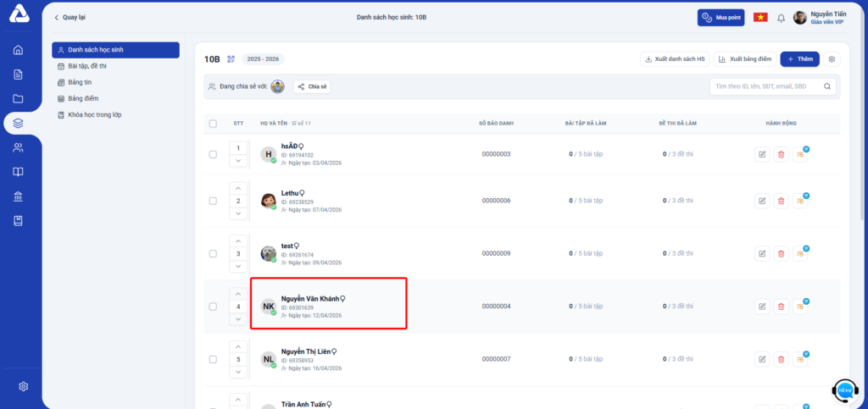Image resolution: width=868 pixels, height=409 pixels.
Task: Open the home icon in left sidebar
Action: [19, 50]
